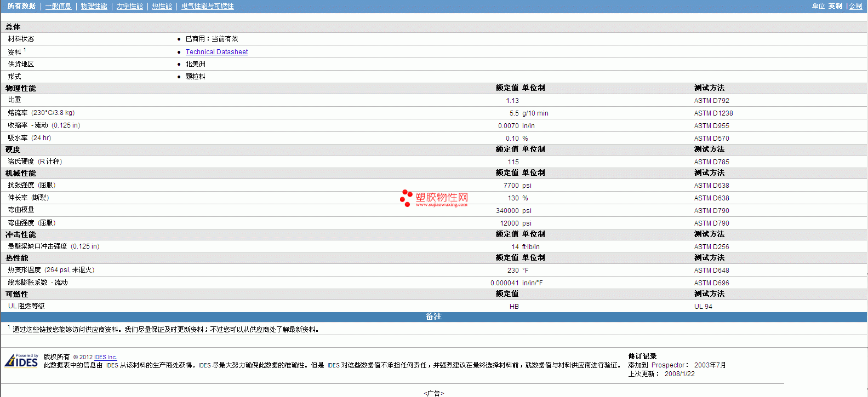The height and width of the screenshot is (397, 868).
Task: Click the 熔流率 (230°C/3.8 kg) row label
Action: point(41,113)
